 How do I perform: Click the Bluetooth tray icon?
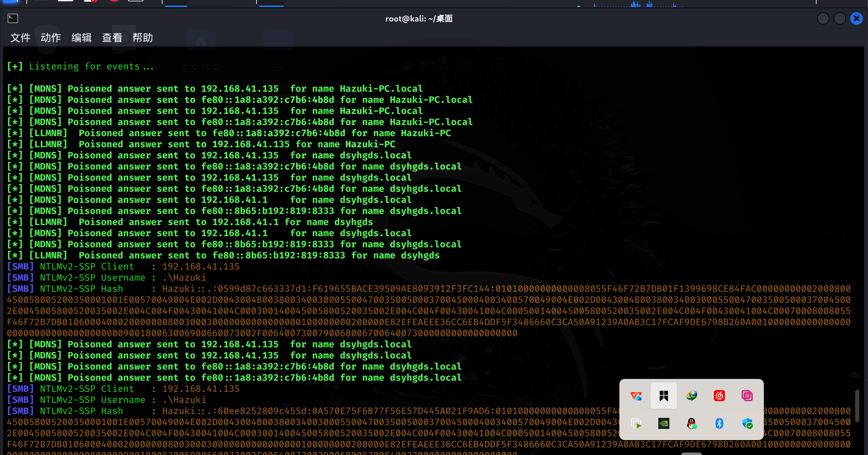pyautogui.click(x=719, y=423)
